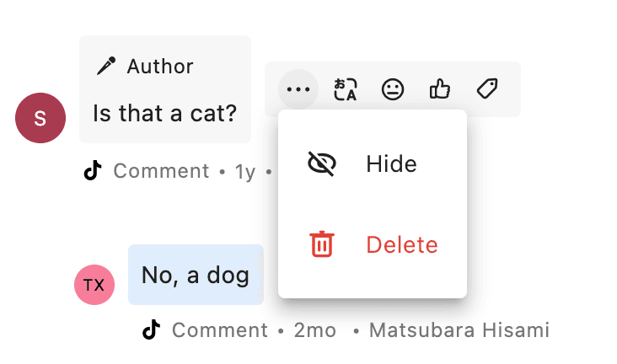Click the 1y timestamp on comment

(x=244, y=171)
